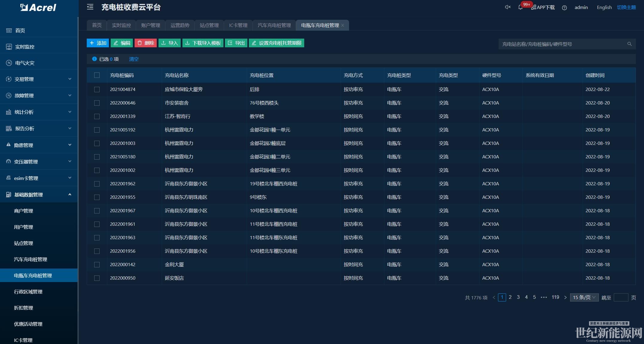Click the 跳至 page number input field
644x344 pixels.
click(621, 297)
